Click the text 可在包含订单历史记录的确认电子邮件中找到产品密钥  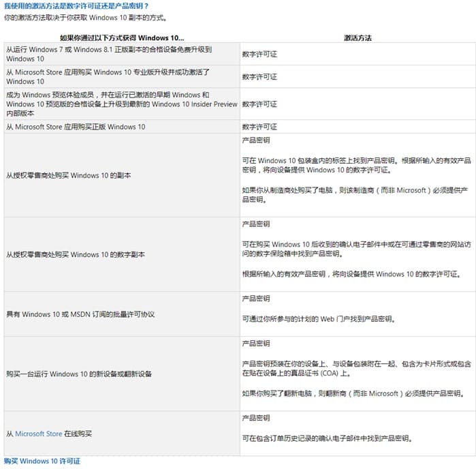pos(328,438)
